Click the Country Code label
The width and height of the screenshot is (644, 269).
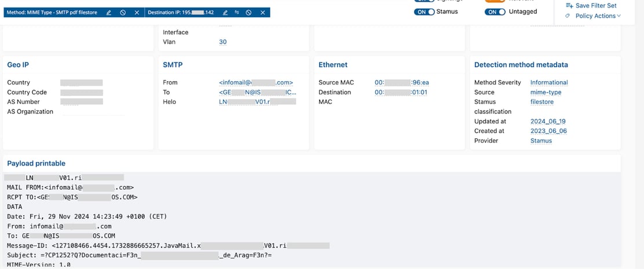coord(27,92)
